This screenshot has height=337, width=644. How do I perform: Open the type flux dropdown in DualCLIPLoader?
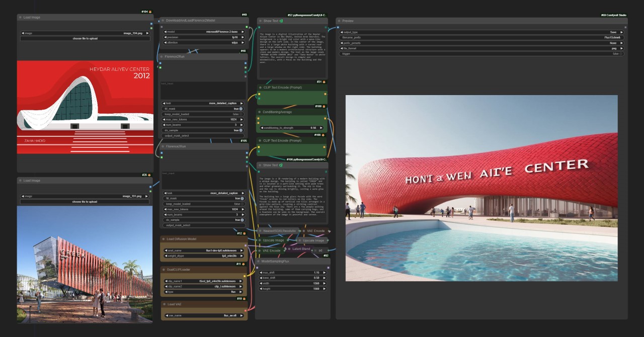click(x=203, y=292)
